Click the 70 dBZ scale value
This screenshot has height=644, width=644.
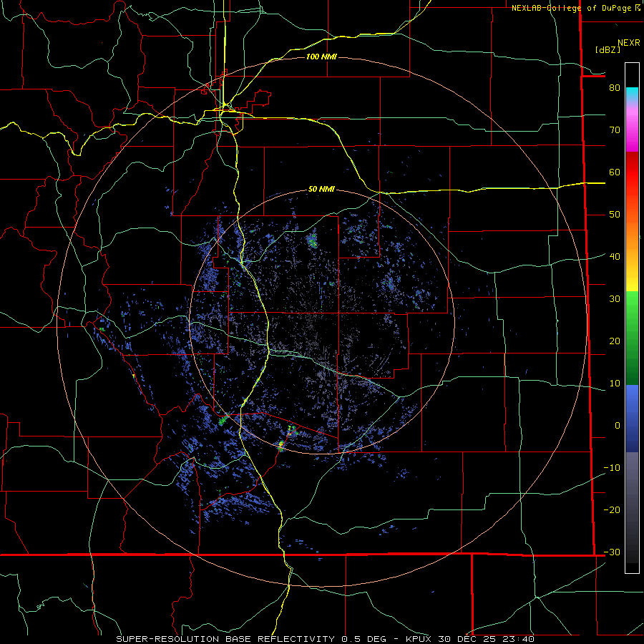click(615, 130)
